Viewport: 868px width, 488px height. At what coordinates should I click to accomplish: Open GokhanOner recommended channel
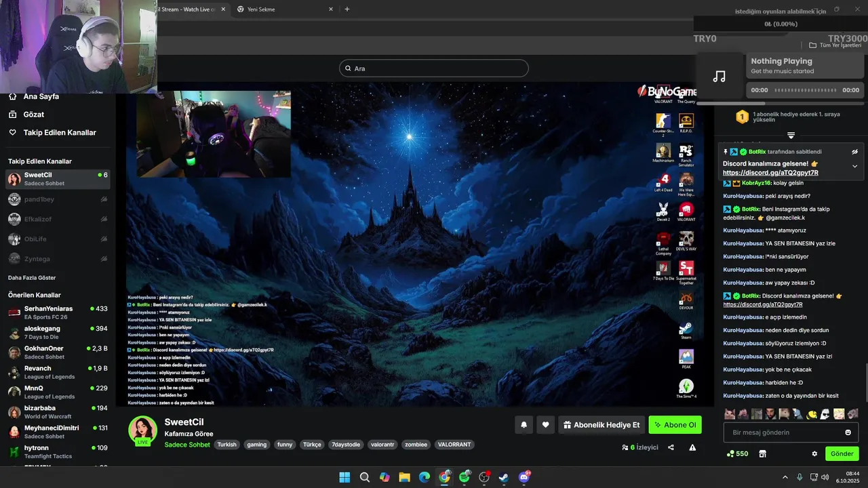coord(58,352)
